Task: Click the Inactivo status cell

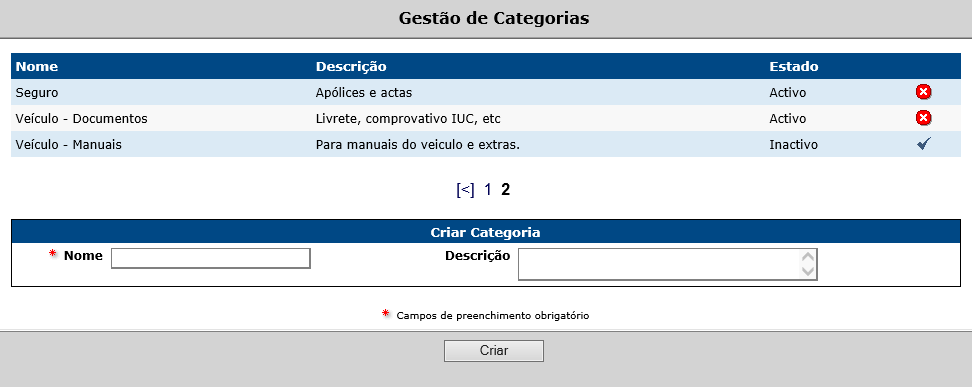Action: [x=793, y=145]
